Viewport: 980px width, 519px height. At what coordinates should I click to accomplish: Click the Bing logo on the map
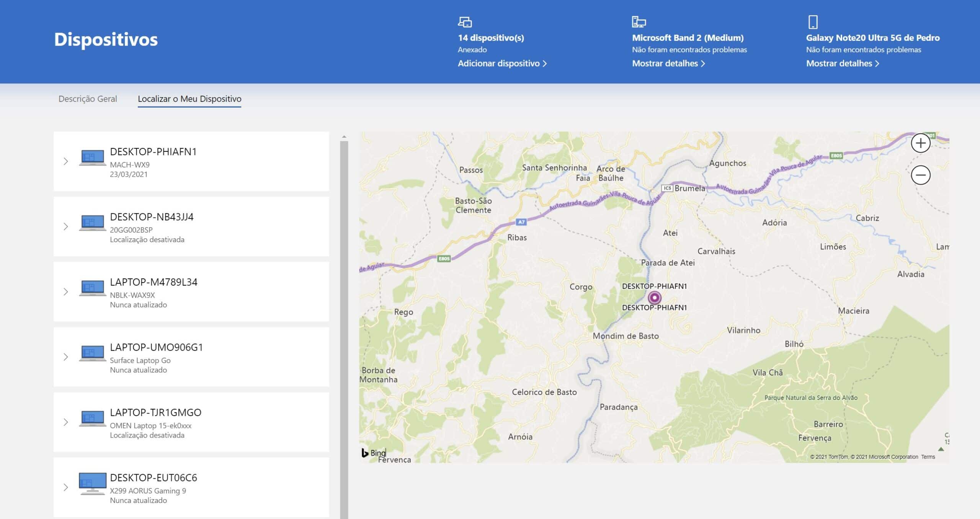click(x=374, y=453)
